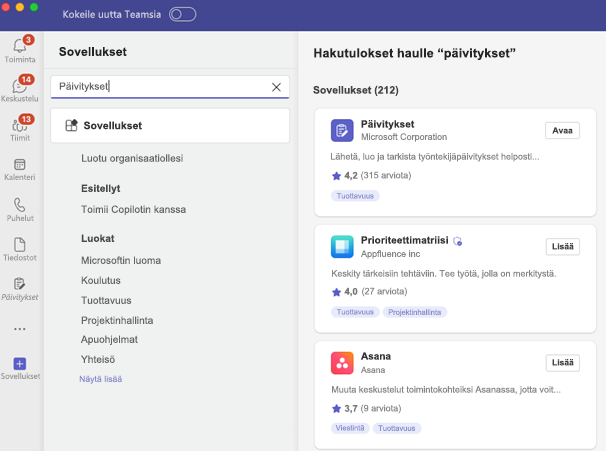Click Sovellukset grid icon in the panel
The height and width of the screenshot is (451, 606).
(71, 125)
